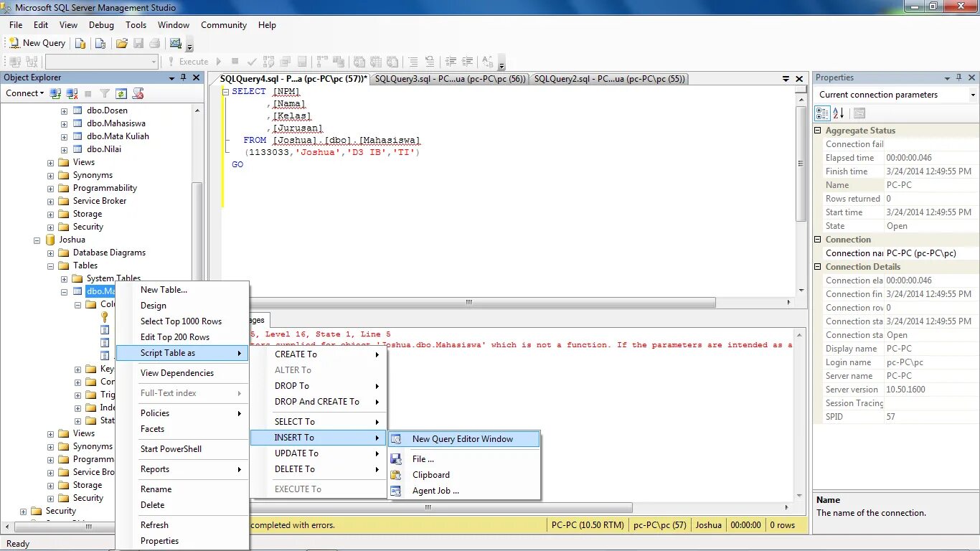Select dbo.Nilai table in tree
980x551 pixels.
click(104, 149)
